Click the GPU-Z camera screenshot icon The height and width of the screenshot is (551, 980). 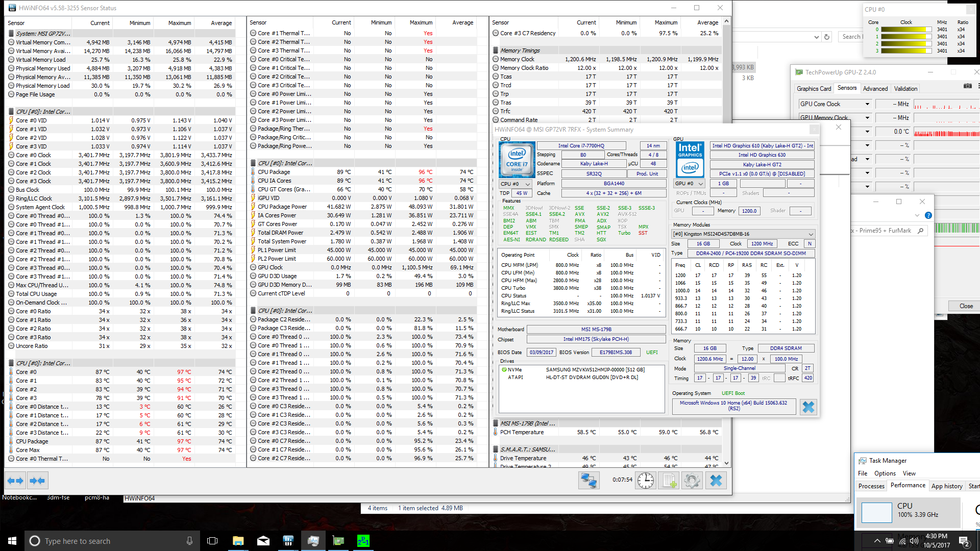(x=967, y=86)
